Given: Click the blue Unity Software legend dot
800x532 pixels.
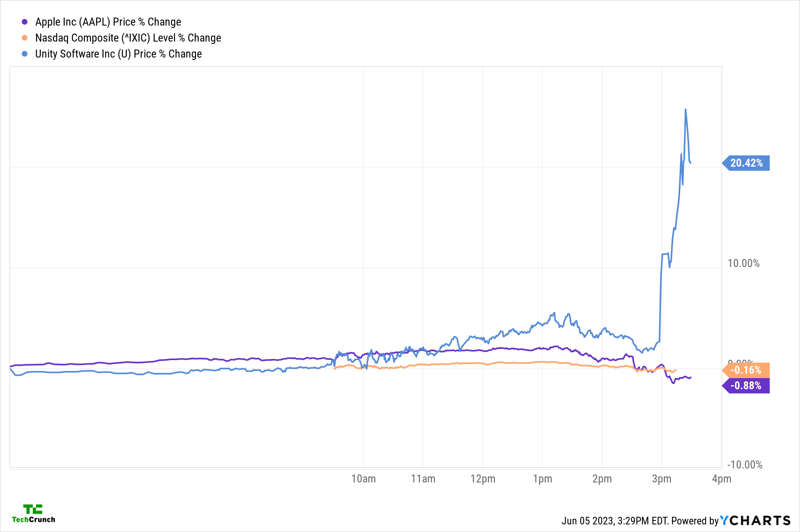Looking at the screenshot, I should [x=25, y=54].
